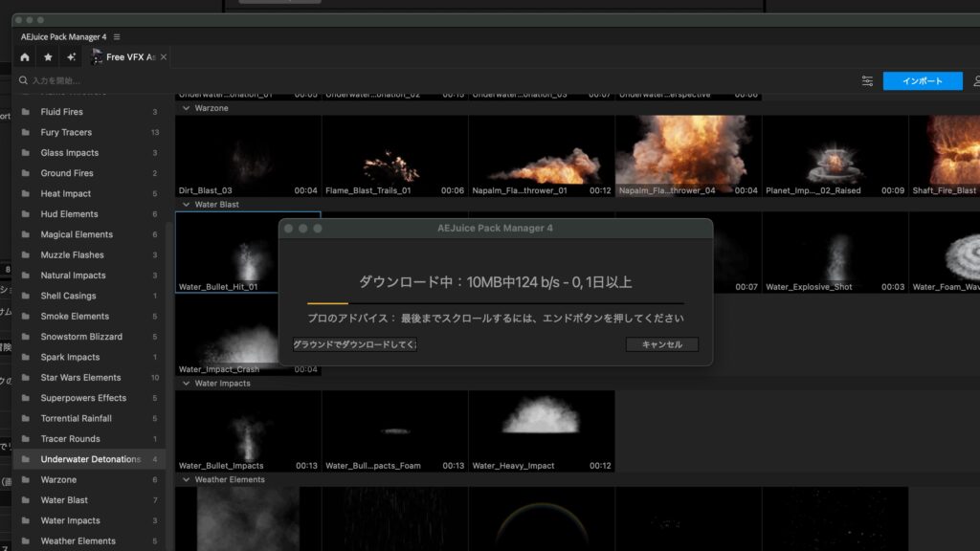Click the folder icon beside Smoke Elements
The height and width of the screenshot is (551, 980).
(x=26, y=316)
